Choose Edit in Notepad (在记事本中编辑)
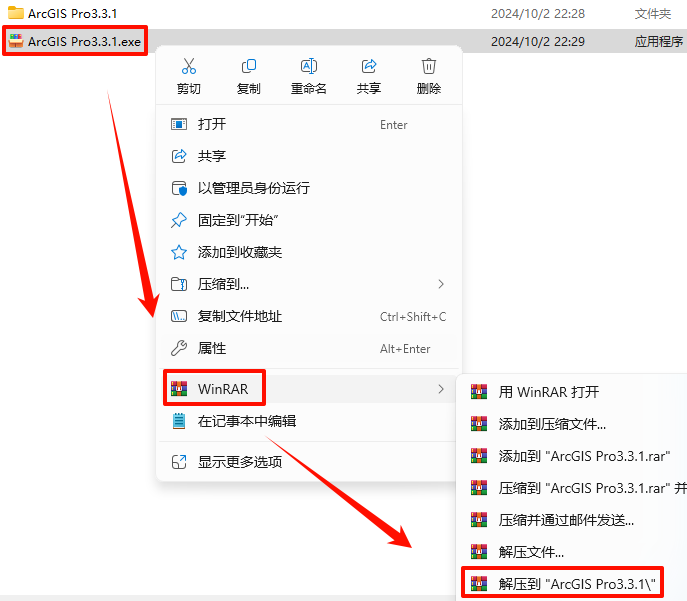 point(309,421)
